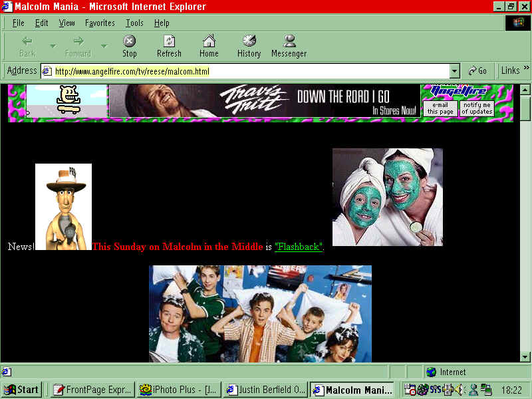Click the Travis Tritt banner ad
Viewport: 532px width, 399px height.
[x=265, y=101]
